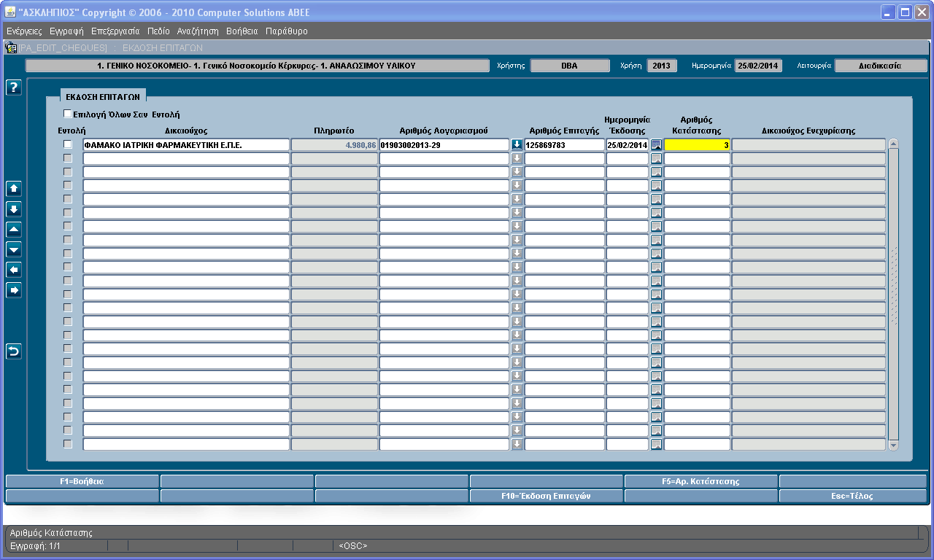Click the Χρήση field showing 2013
Viewport: 934px width, 560px height.
(x=661, y=66)
